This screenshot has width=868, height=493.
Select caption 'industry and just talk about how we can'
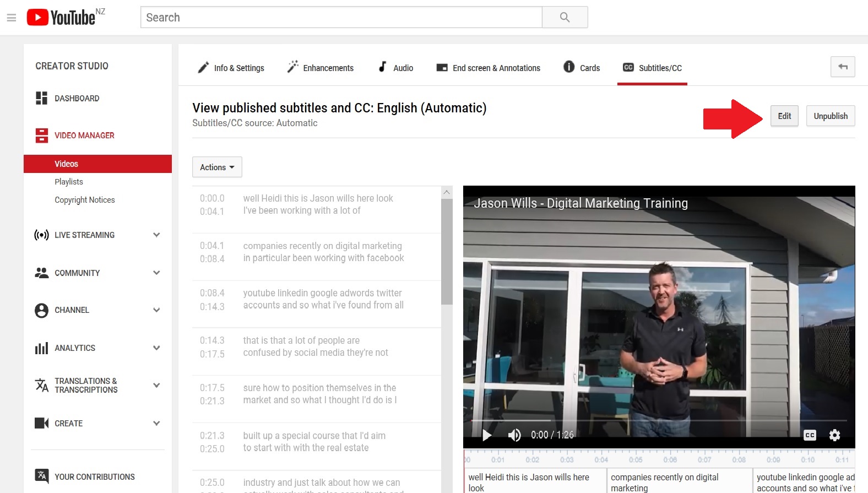(317, 482)
